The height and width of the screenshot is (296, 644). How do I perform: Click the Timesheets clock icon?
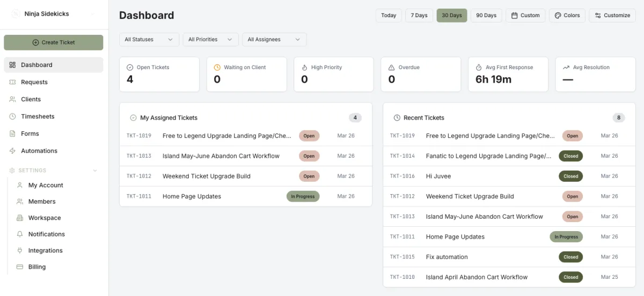[x=12, y=116]
